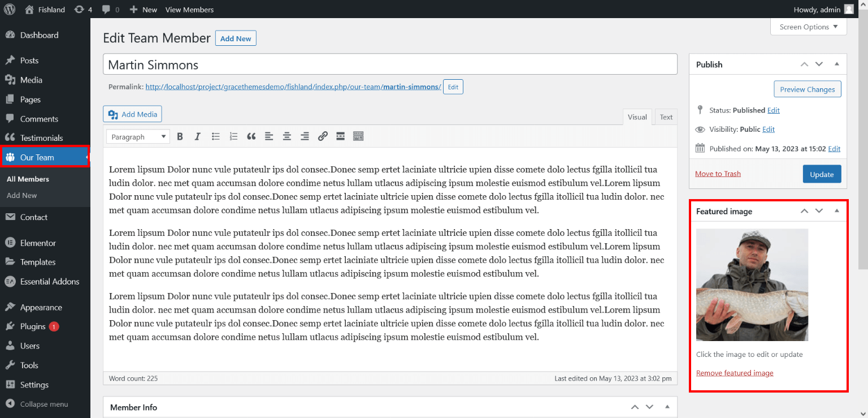Go to Dashboard in sidebar
868x418 pixels.
pos(45,35)
